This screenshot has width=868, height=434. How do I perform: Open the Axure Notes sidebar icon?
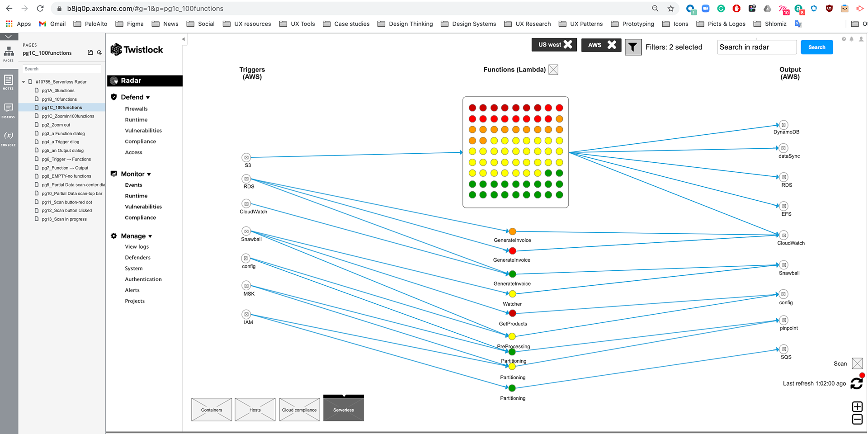tap(9, 82)
